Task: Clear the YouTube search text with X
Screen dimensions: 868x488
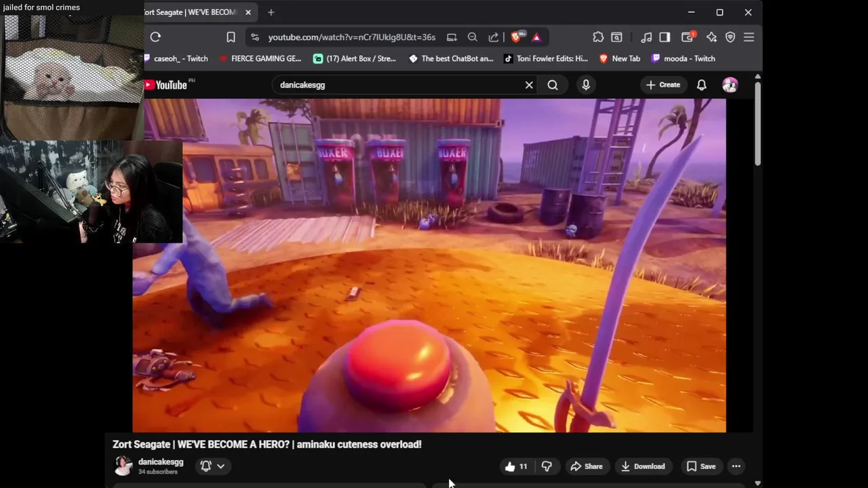Action: [x=529, y=85]
